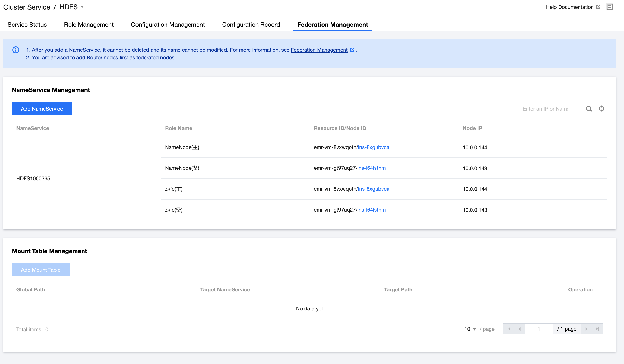Screen dimensions: 624x364
Task: Open the Configuration Management tab
Action: coord(168,25)
